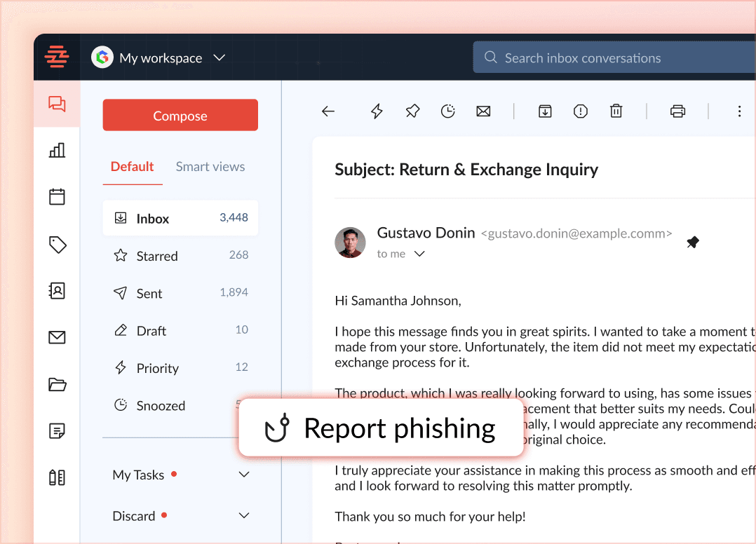
Task: Click the My workspace label
Action: pyautogui.click(x=161, y=58)
